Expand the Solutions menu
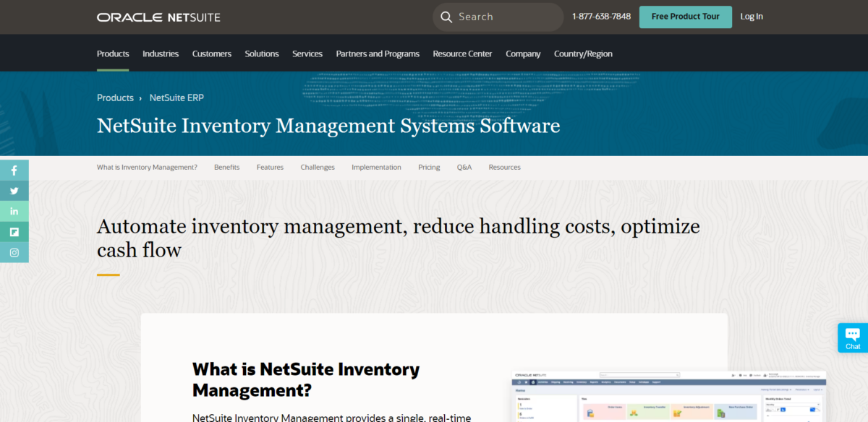868x422 pixels. 262,53
